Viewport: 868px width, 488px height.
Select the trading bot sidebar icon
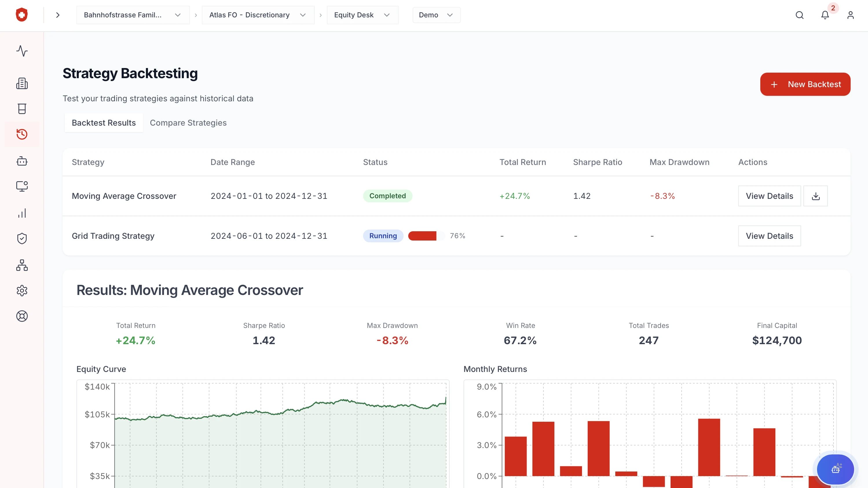(x=22, y=161)
